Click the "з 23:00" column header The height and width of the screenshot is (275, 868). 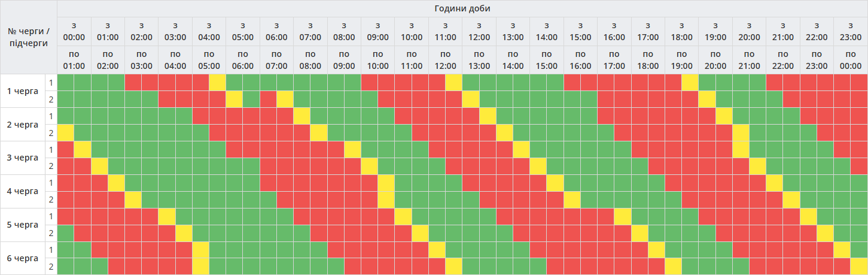click(851, 31)
